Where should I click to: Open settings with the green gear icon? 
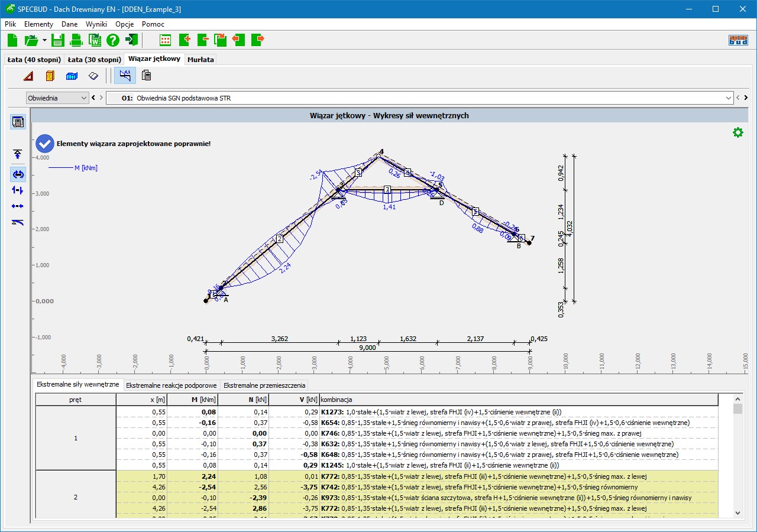tap(737, 132)
